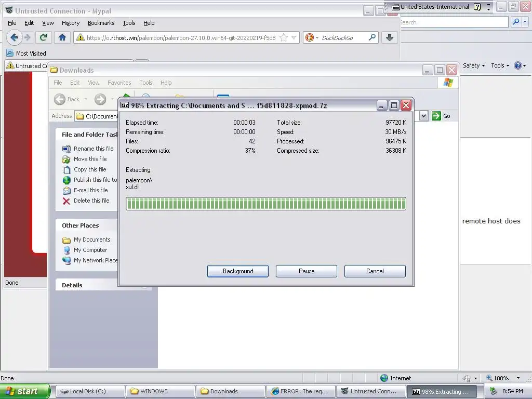Open DuckDuckGo search engine selector

[312, 37]
